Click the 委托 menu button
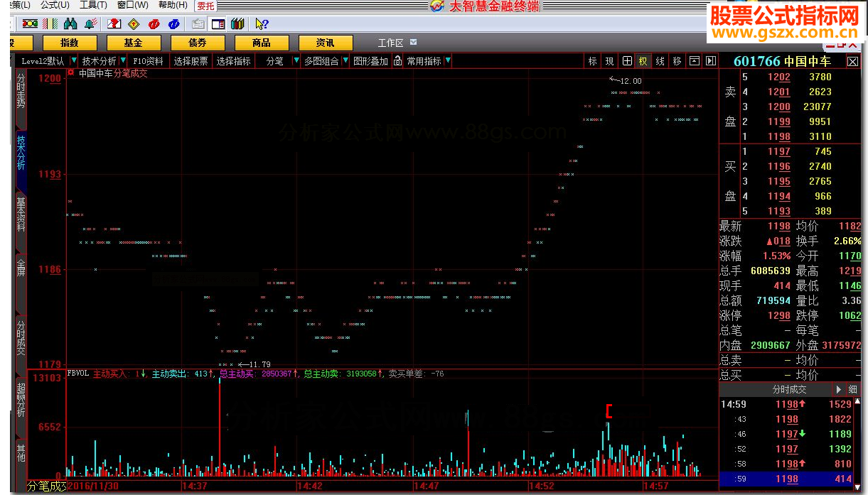 (205, 5)
